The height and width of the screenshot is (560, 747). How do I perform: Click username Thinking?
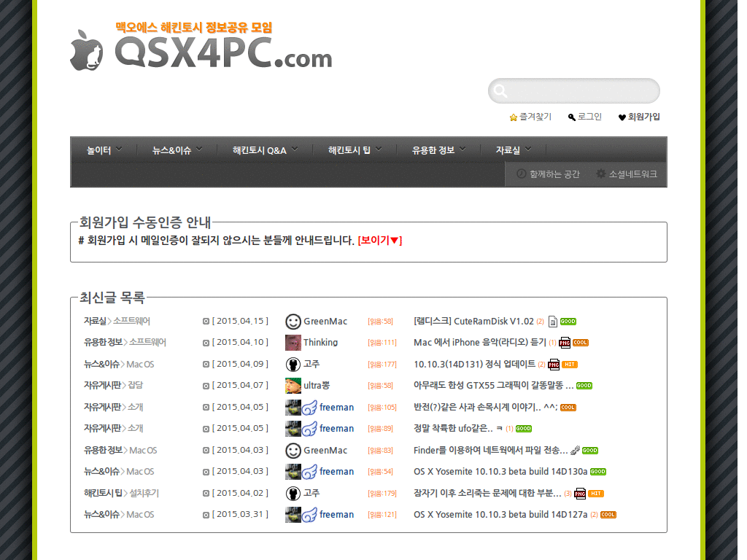321,343
